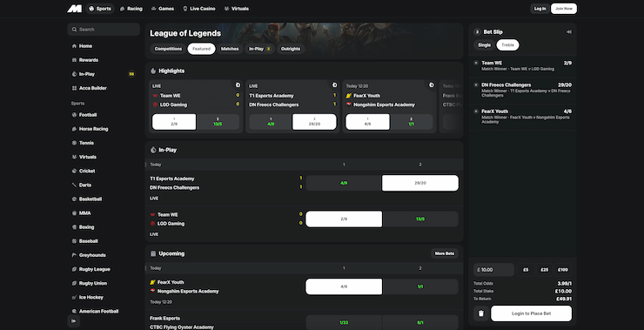Open stats icon on FearX Youth highlight card
This screenshot has height=330, width=644.
point(432,85)
